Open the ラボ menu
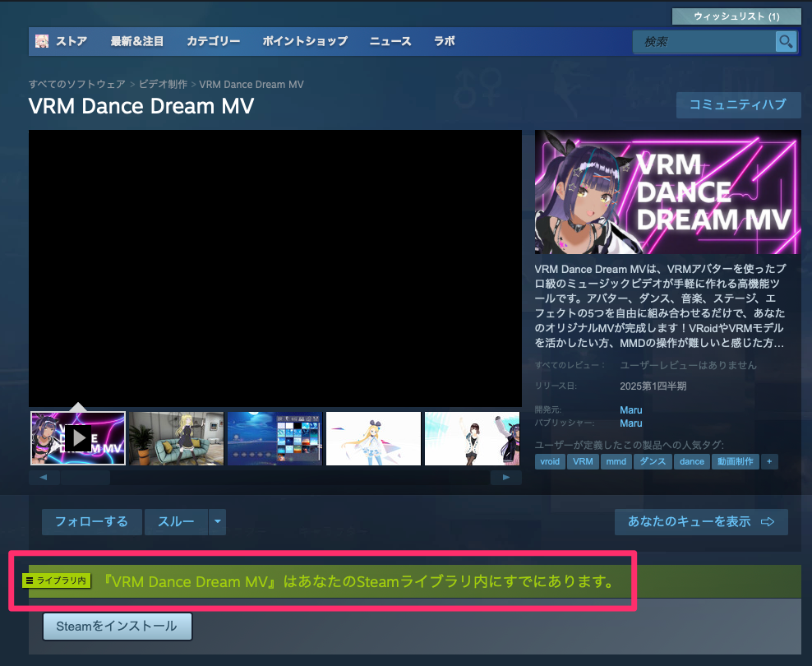Image resolution: width=812 pixels, height=666 pixels. coord(445,41)
